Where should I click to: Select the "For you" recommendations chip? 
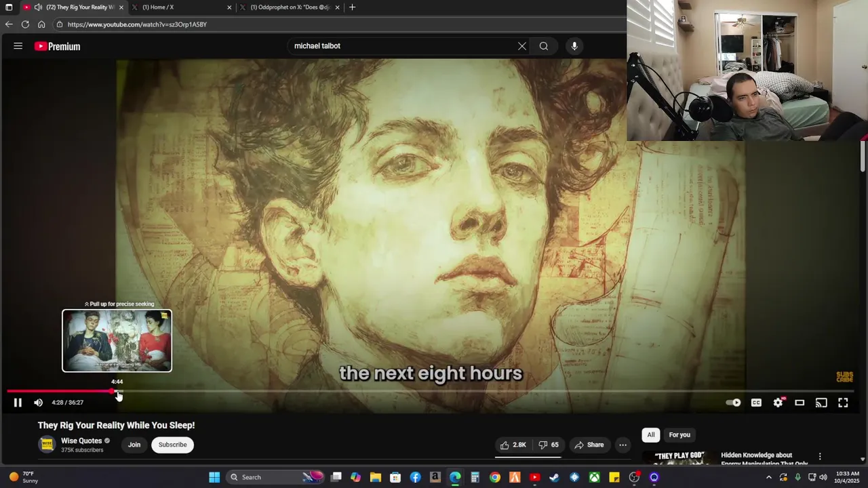coord(679,435)
